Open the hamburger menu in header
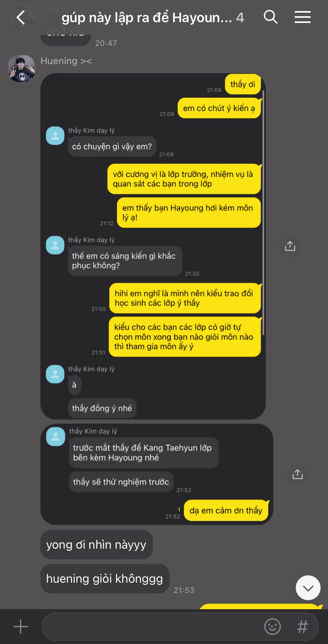 [303, 17]
